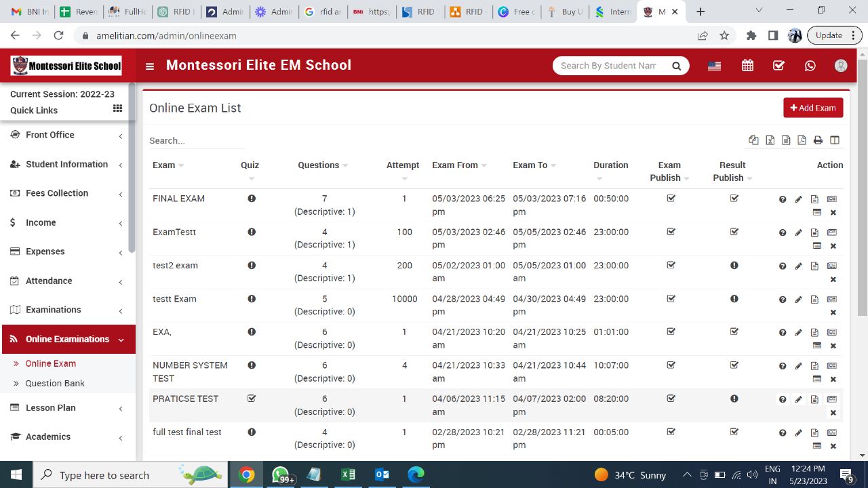This screenshot has height=488, width=868.
Task: Sort the table by Exam column
Action: coord(168,165)
